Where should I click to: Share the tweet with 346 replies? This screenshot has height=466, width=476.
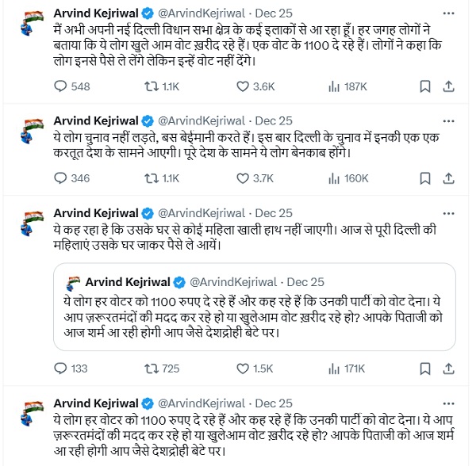[x=448, y=178]
